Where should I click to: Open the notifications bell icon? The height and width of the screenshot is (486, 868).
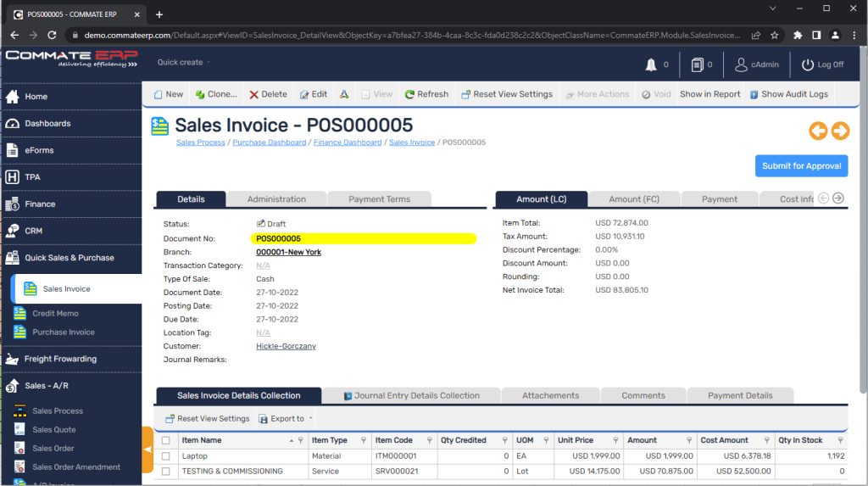(651, 64)
